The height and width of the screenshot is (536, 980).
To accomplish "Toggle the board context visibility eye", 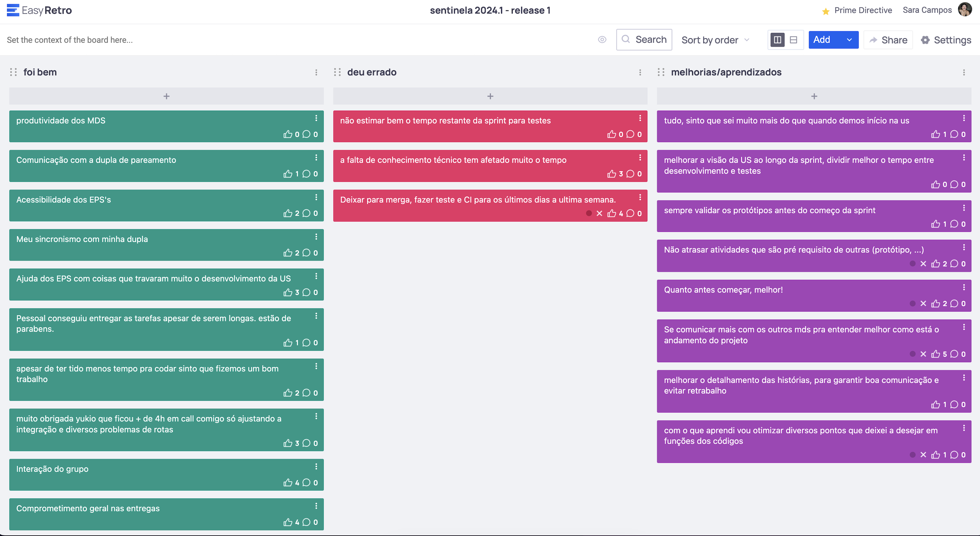I will coord(602,39).
